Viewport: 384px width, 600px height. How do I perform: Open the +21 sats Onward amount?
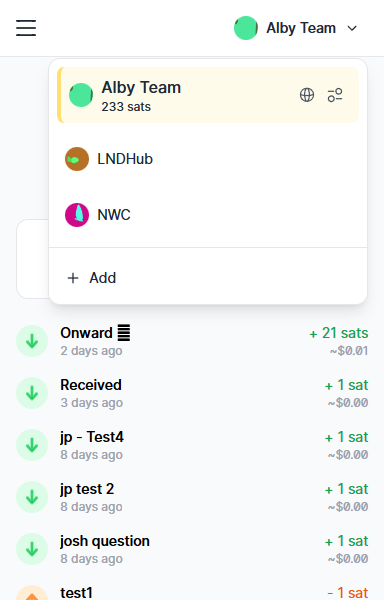click(x=338, y=333)
